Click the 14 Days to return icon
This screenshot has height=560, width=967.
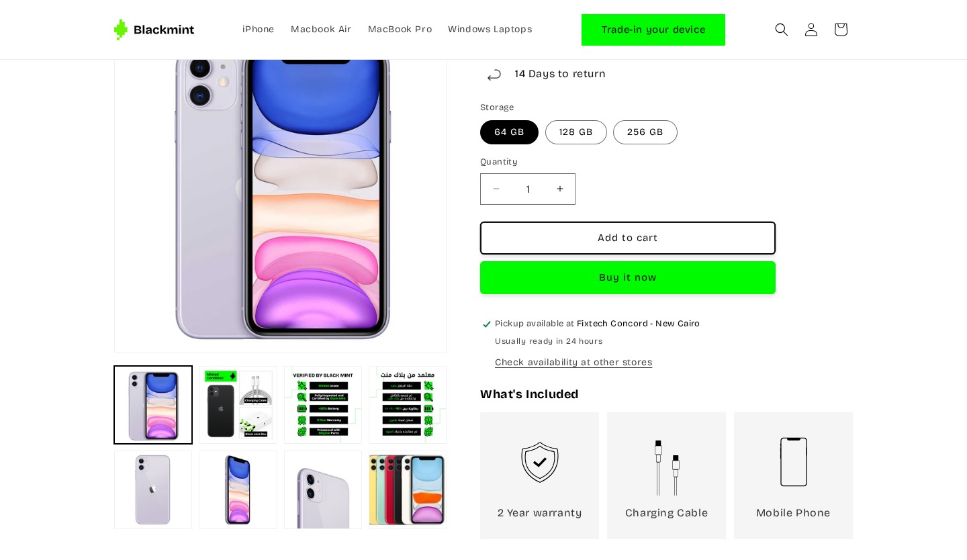point(494,75)
